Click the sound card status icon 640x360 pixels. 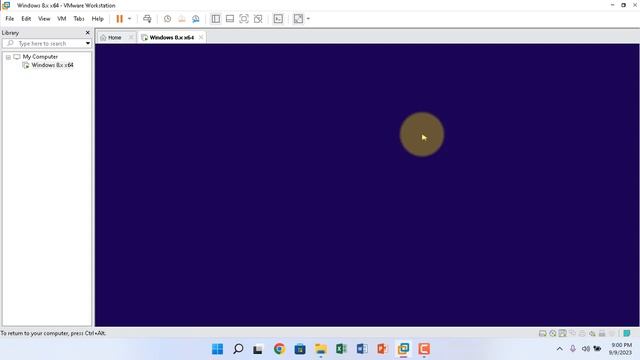592,333
